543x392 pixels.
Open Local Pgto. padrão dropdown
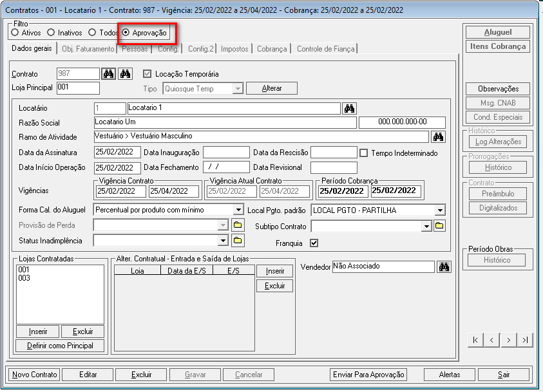click(440, 210)
